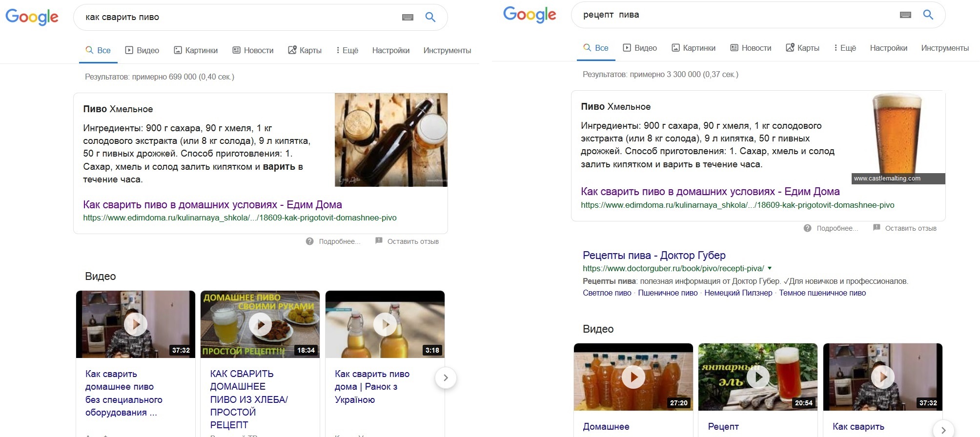
Task: Open 'Инструменты' in right results page
Action: [945, 48]
